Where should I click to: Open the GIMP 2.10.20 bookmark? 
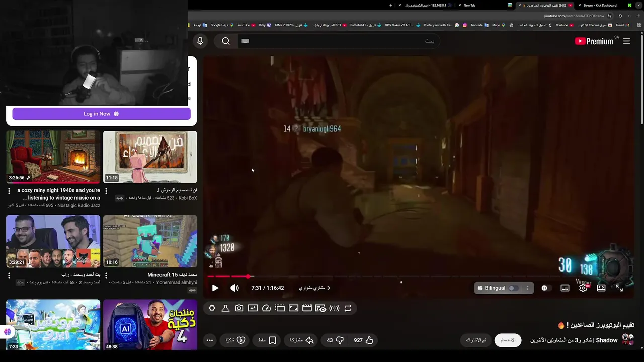point(291,25)
